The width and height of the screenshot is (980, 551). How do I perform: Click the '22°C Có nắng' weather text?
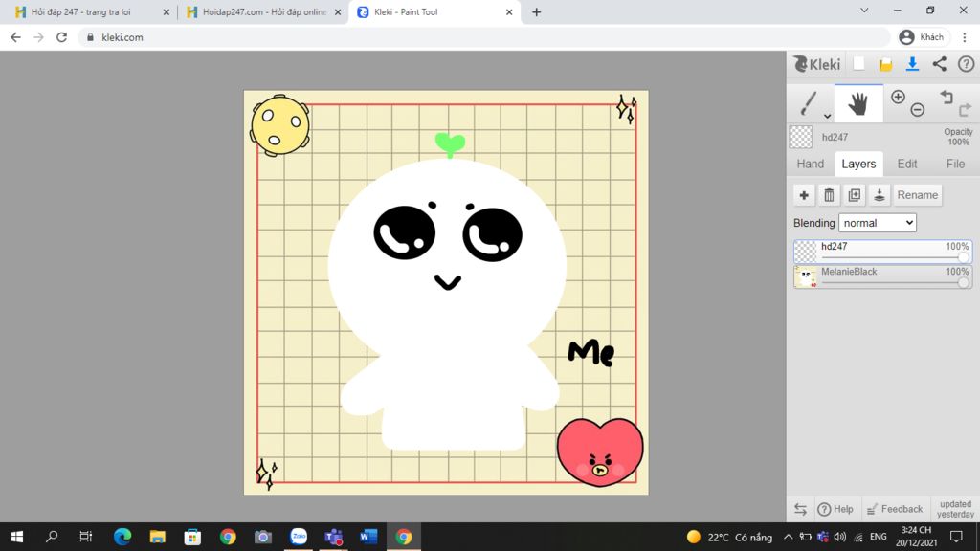[x=740, y=538]
